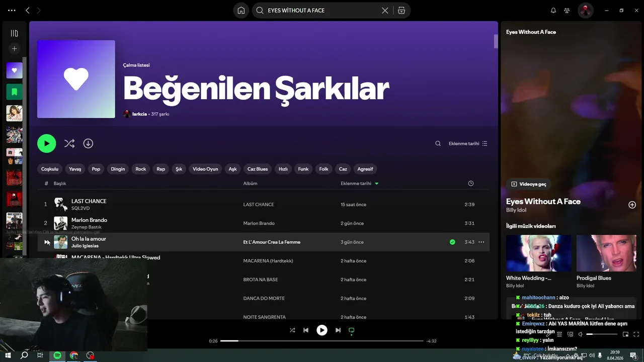The image size is (644, 362).
Task: Download the Beğenilen Şarkılar playlist
Action: pyautogui.click(x=88, y=143)
